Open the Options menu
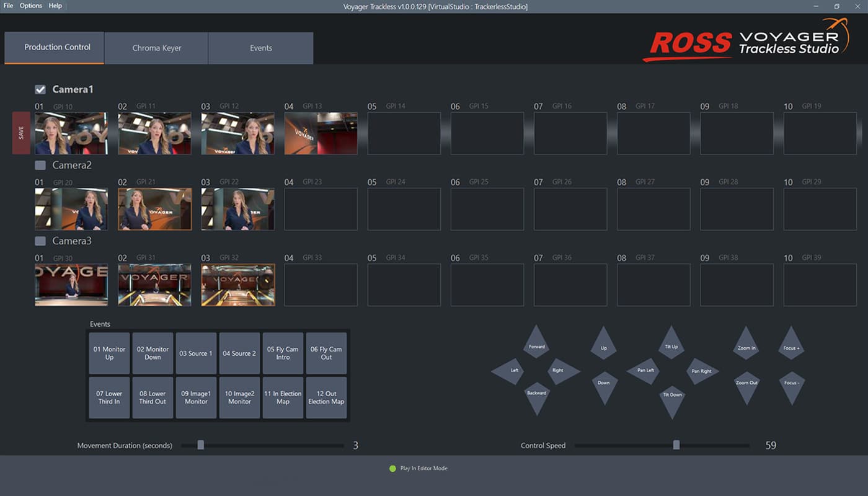868x496 pixels. point(31,6)
